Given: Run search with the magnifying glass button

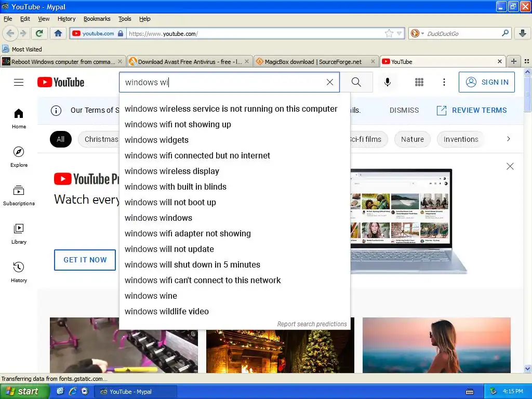Looking at the screenshot, I should click(x=356, y=82).
